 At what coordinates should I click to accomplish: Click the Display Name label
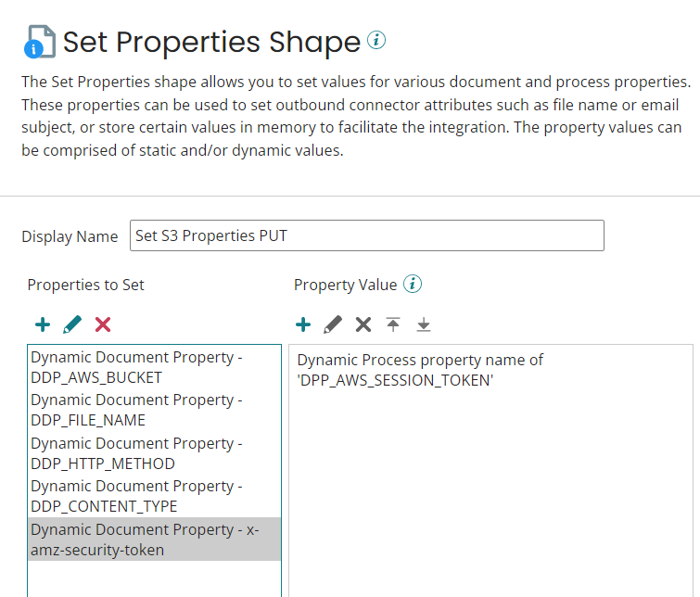[70, 236]
